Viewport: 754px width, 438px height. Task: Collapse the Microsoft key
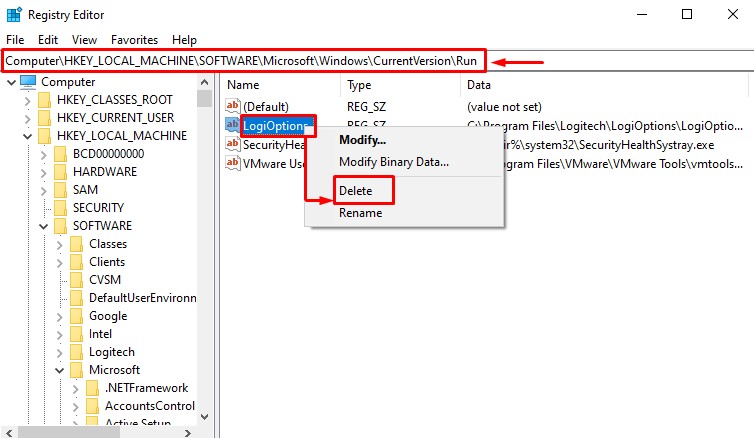click(x=60, y=370)
